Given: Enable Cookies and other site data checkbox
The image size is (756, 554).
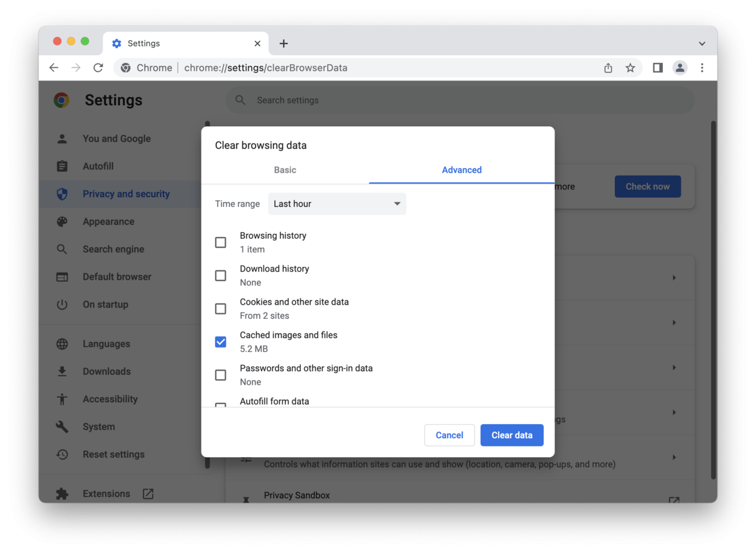Looking at the screenshot, I should tap(221, 309).
